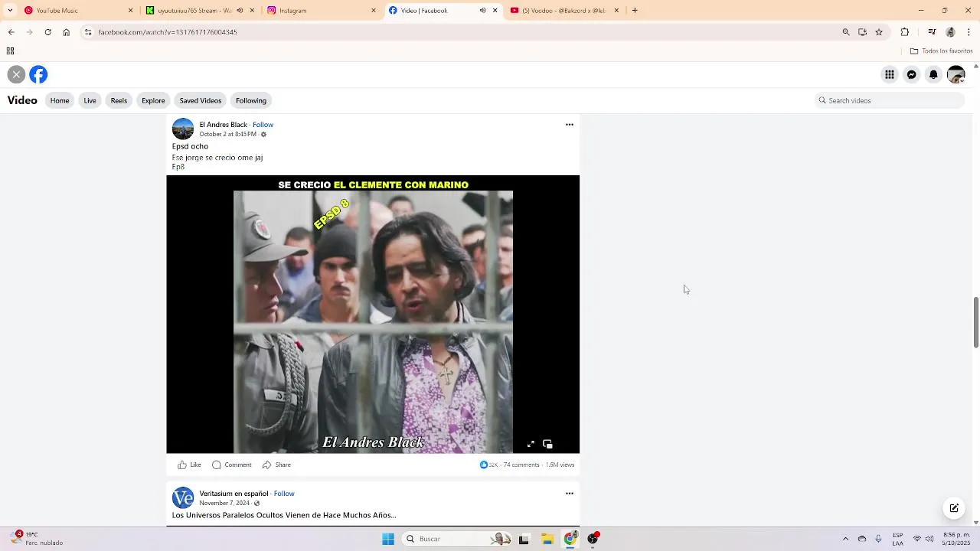This screenshot has height=551, width=980.
Task: Like the El Andres Black video
Action: pos(189,465)
